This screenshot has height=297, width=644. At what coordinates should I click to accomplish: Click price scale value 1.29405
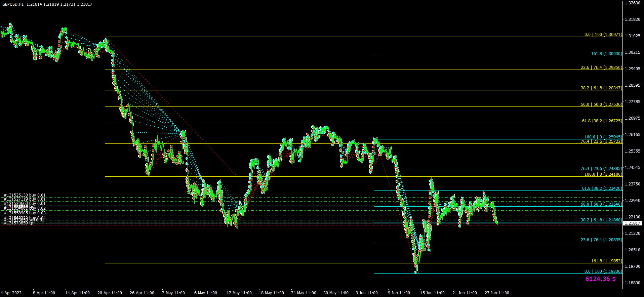pyautogui.click(x=632, y=69)
